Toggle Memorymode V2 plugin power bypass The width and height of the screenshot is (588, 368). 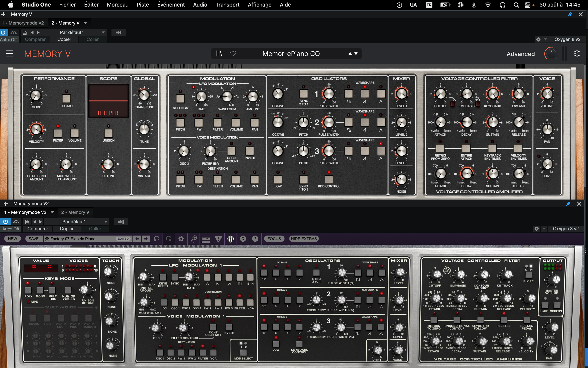(5, 222)
